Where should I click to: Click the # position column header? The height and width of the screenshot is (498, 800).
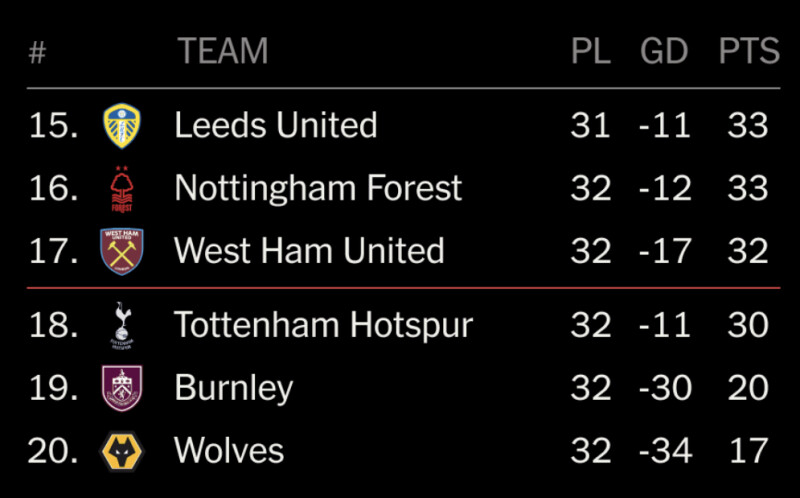tap(37, 52)
